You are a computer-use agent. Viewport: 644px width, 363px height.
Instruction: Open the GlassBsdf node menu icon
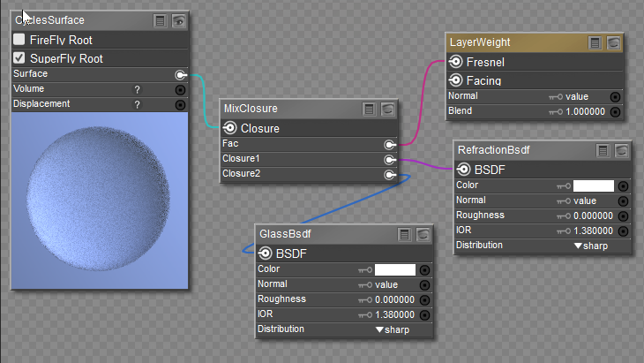404,235
